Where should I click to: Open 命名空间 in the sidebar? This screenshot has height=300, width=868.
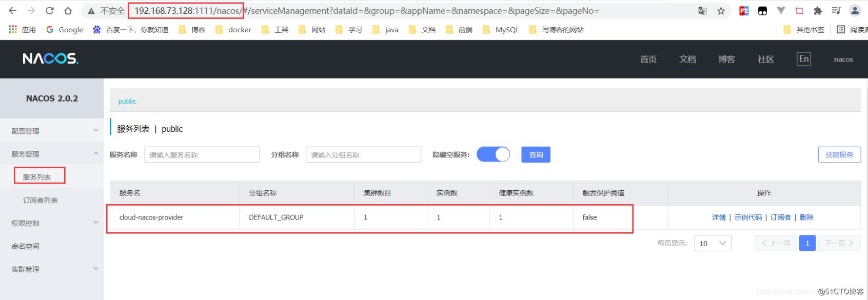[52, 246]
